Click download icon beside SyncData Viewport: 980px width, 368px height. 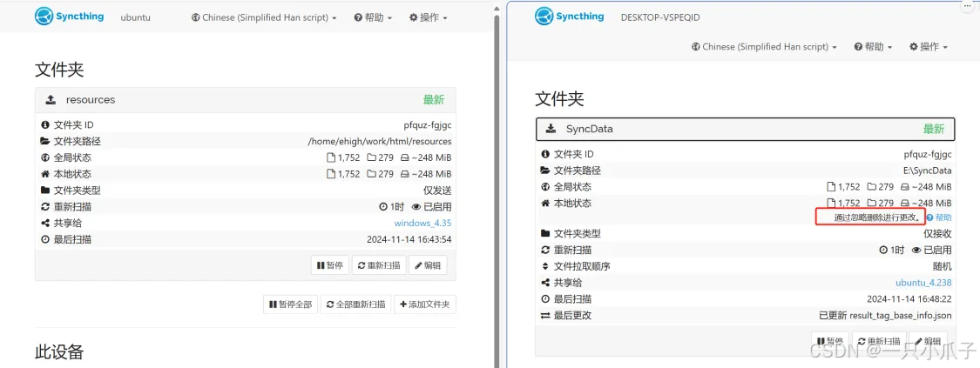point(551,129)
